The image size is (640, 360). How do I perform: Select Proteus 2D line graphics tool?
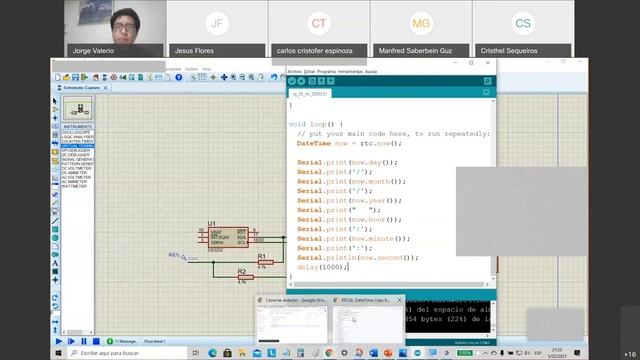click(55, 221)
